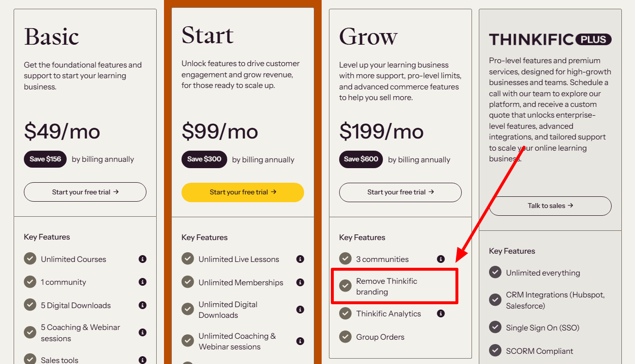Click checkmark next to SCORM Compliant
This screenshot has height=364, width=635.
495,351
